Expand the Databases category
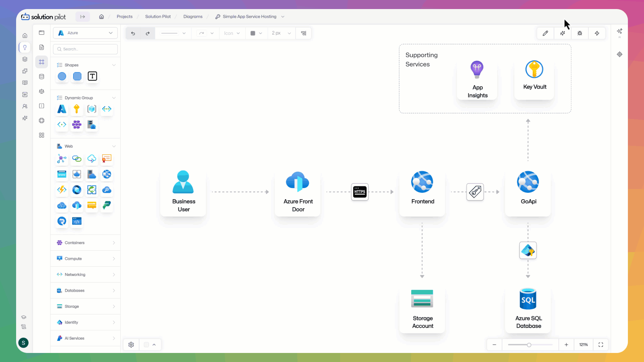 tap(85, 290)
